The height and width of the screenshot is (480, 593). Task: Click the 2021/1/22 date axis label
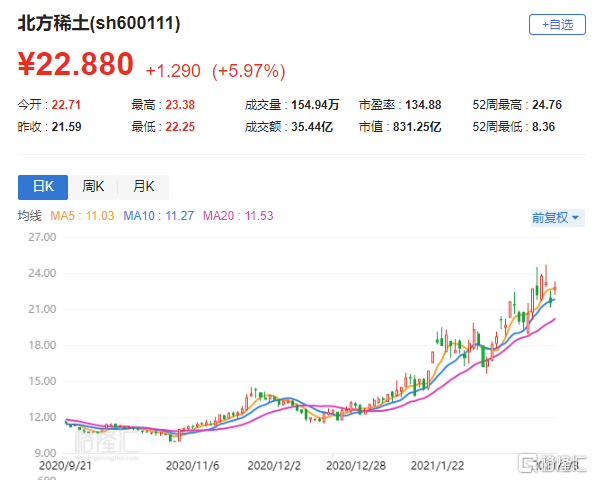438,466
